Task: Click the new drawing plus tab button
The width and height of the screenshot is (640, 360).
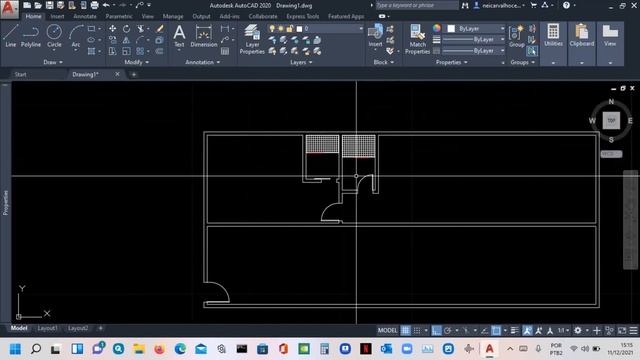Action: coord(133,74)
